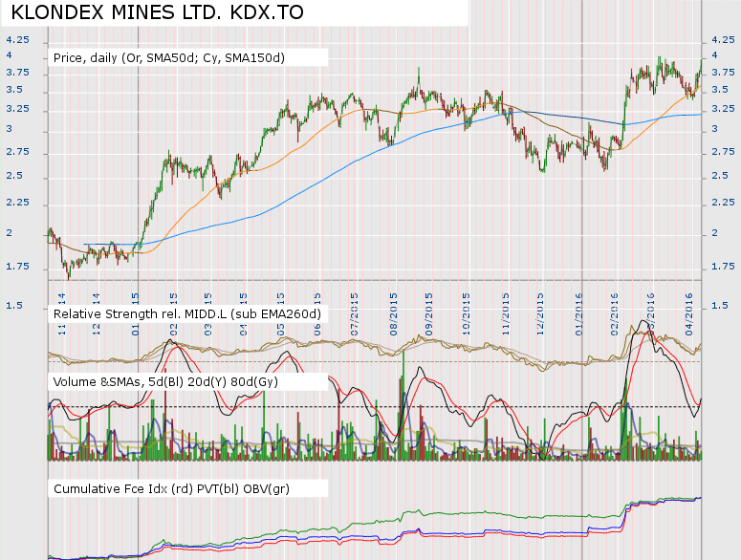Select the 02/2016 date label
This screenshot has width=741, height=560.
(x=615, y=314)
